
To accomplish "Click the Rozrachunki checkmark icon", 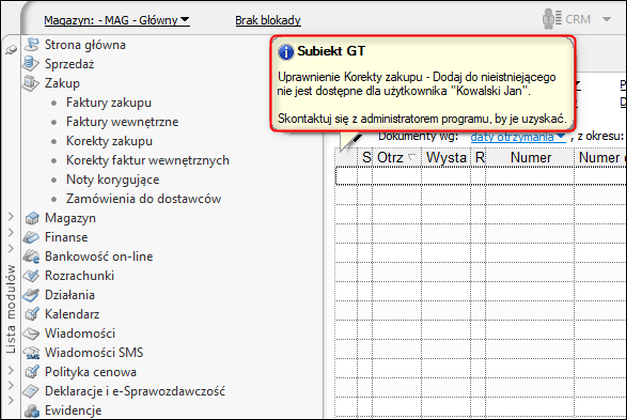I will coord(31,276).
